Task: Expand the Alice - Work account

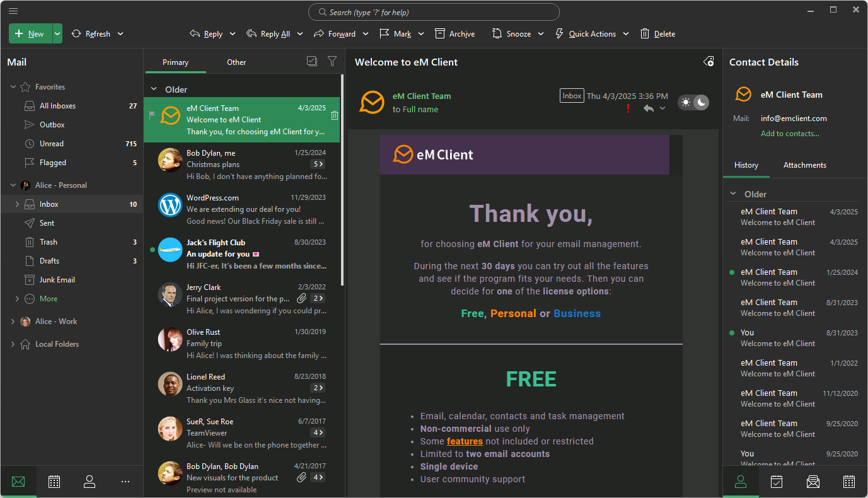Action: 13,321
